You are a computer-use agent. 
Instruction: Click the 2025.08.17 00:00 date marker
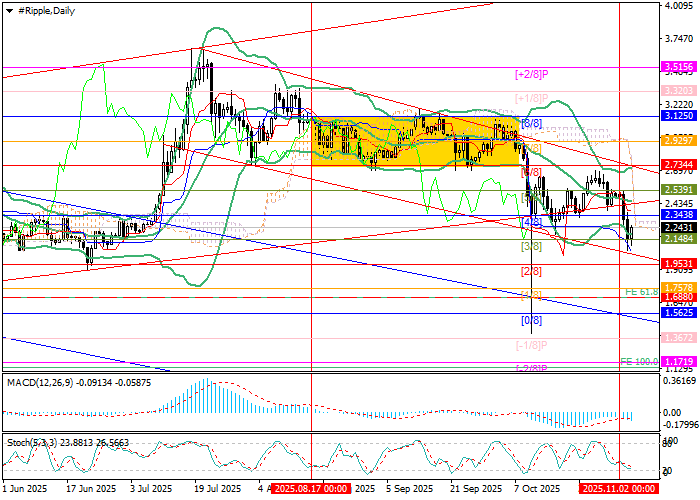[x=311, y=488]
